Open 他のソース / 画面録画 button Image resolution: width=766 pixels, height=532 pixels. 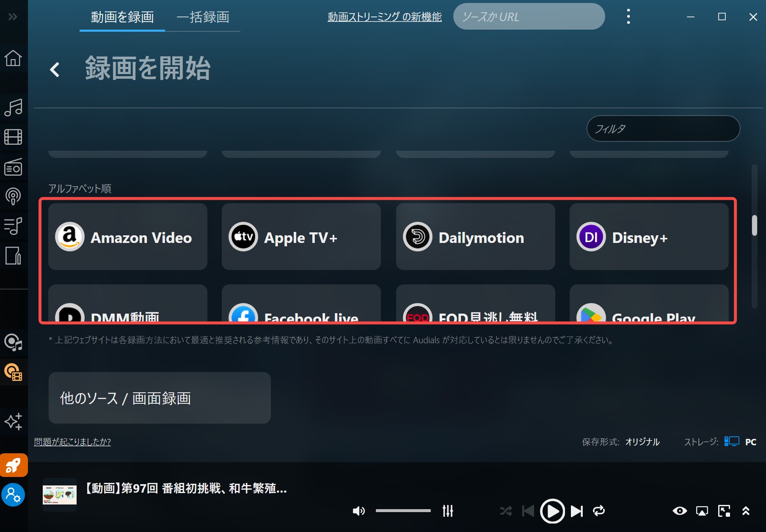tap(160, 398)
